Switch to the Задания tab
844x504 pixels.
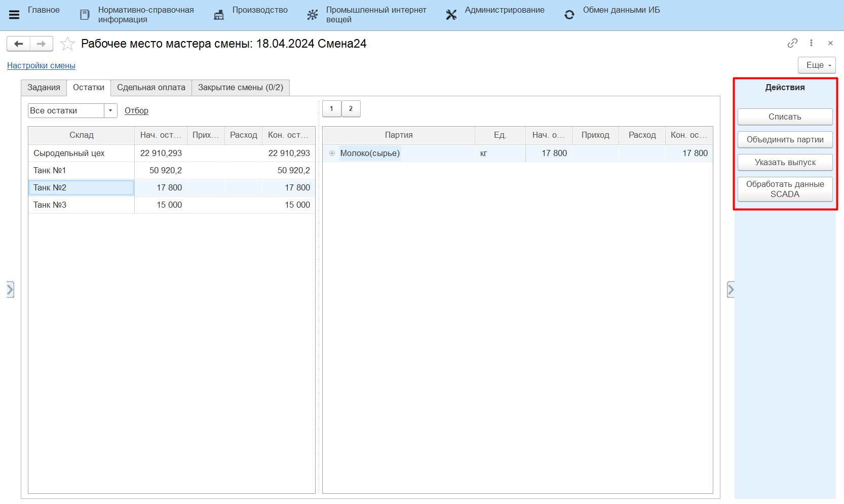(x=44, y=88)
